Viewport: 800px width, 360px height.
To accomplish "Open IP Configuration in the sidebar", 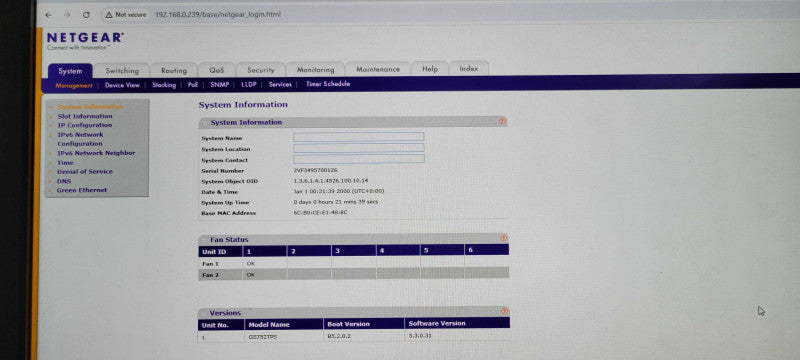I will (x=85, y=125).
